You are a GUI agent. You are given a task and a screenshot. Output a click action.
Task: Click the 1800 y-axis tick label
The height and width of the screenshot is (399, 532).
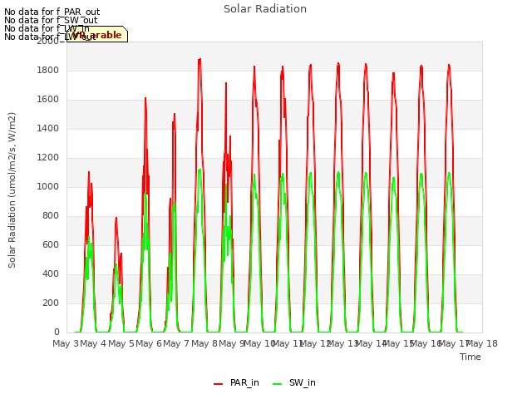click(48, 70)
